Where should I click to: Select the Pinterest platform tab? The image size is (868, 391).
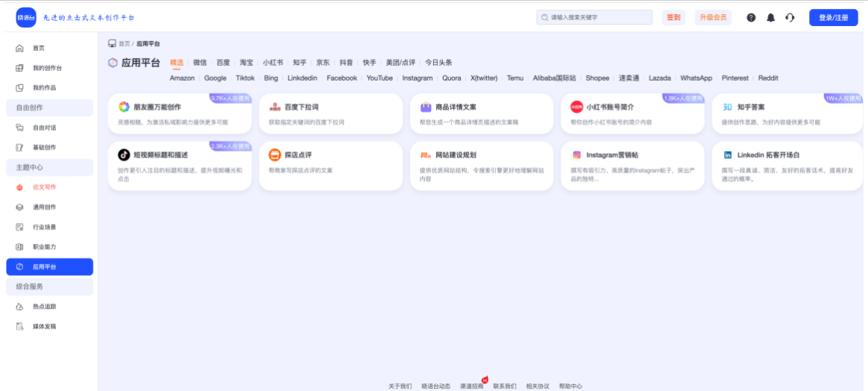pos(735,78)
